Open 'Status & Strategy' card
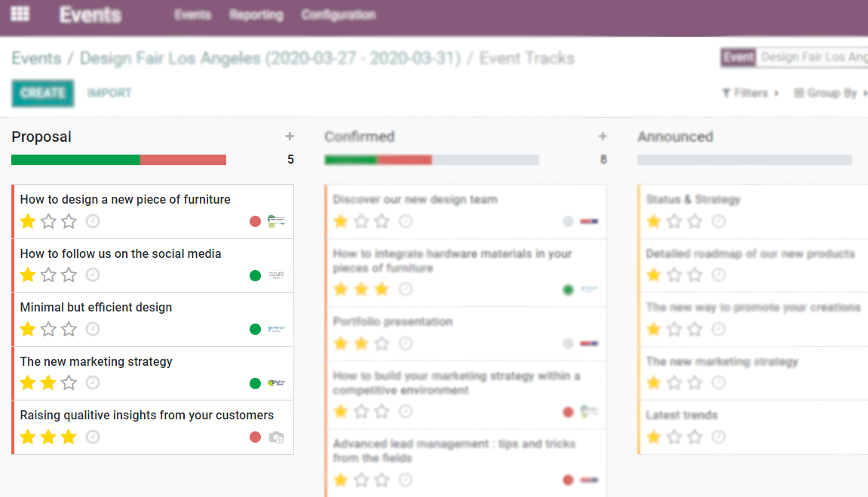Screen dimensions: 868x497 pyautogui.click(x=753, y=211)
